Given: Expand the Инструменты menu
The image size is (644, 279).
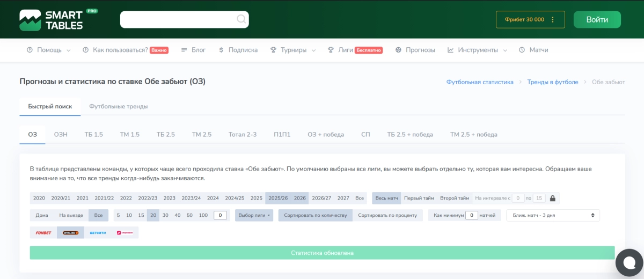Looking at the screenshot, I should click(478, 50).
